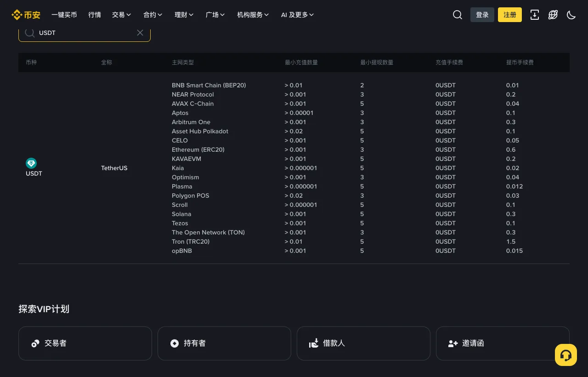Click the USDT Tether coin icon
Image resolution: width=588 pixels, height=377 pixels.
[x=31, y=163]
